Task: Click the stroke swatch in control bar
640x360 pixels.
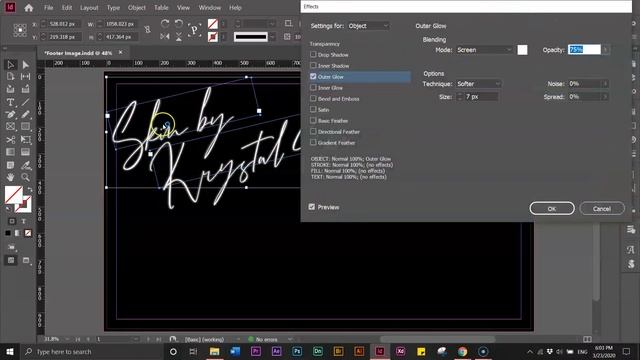Action: [213, 37]
